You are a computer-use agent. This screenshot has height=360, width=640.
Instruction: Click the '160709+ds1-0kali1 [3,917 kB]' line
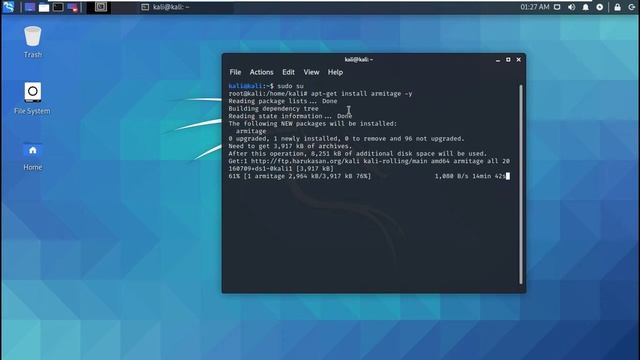click(281, 169)
